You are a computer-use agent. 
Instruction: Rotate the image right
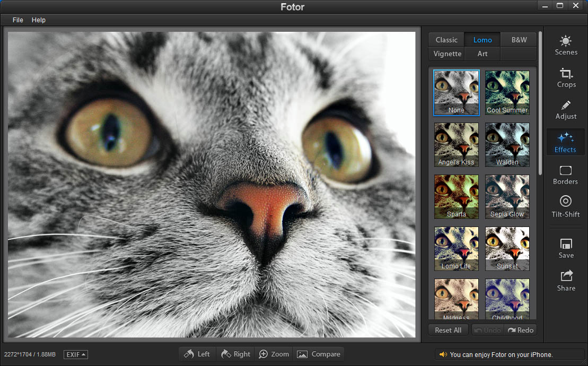pos(235,354)
